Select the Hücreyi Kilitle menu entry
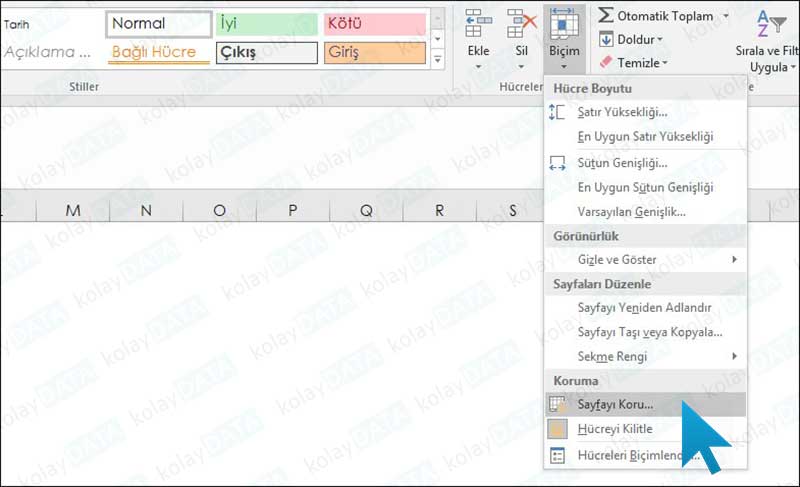 point(645,429)
